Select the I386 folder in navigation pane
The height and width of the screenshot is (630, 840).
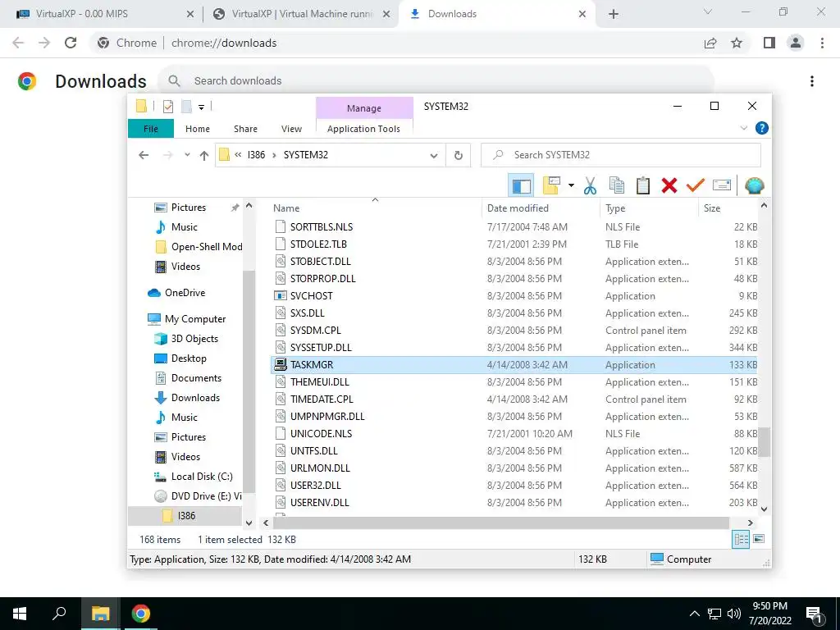(185, 516)
